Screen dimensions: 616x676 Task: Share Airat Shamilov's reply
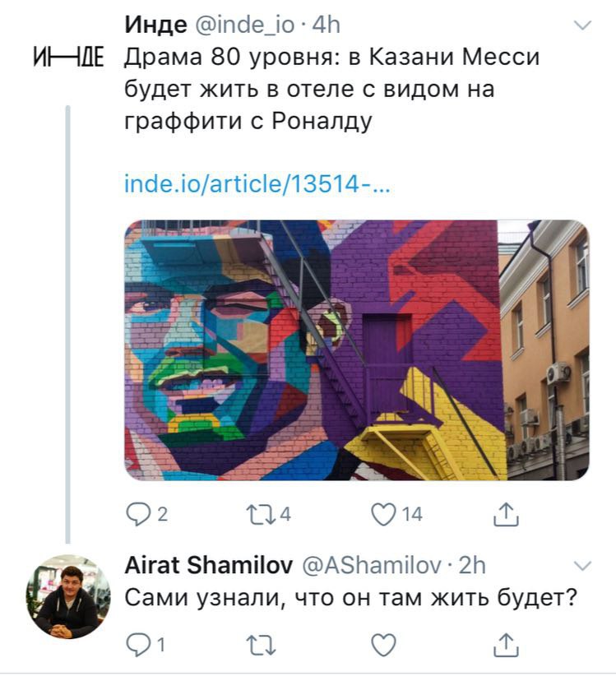pyautogui.click(x=506, y=646)
